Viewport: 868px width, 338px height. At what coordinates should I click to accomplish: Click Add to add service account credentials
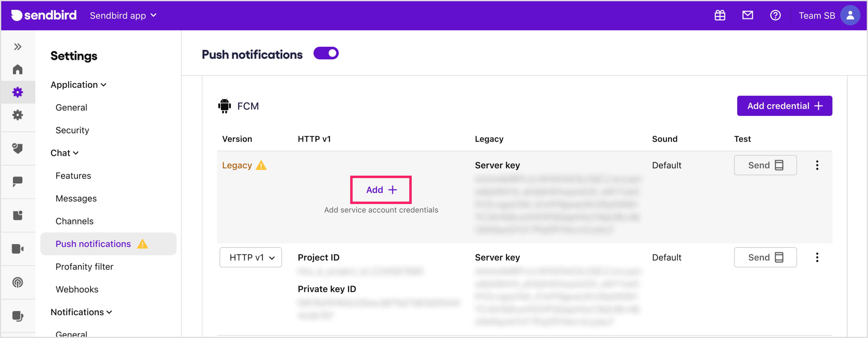(381, 190)
